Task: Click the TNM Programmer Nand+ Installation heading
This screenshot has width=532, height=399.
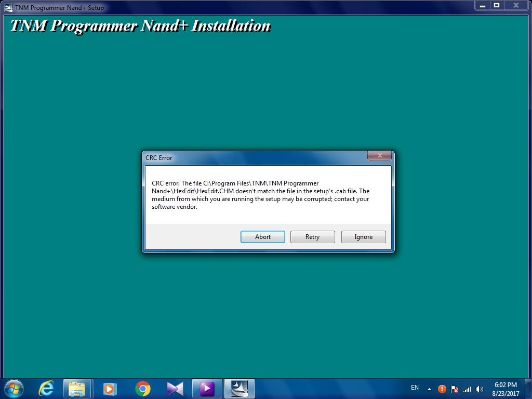Action: coord(140,26)
